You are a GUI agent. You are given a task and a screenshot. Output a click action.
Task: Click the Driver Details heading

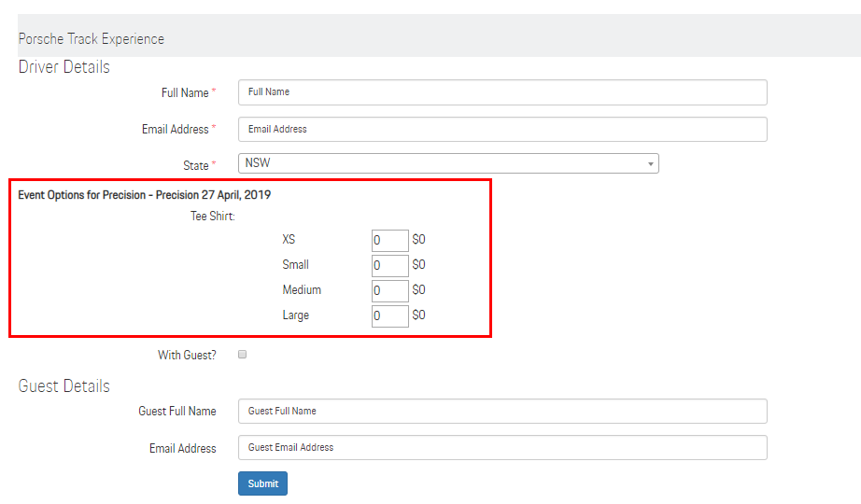[64, 67]
